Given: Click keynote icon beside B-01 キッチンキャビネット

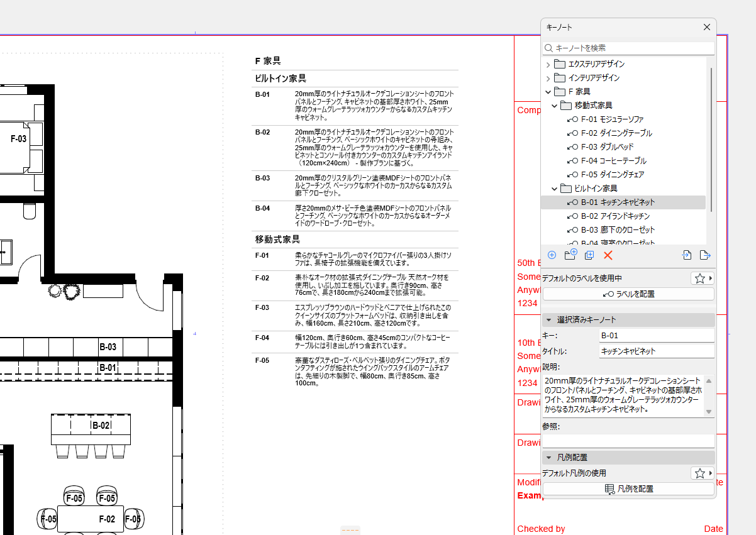Looking at the screenshot, I should (572, 202).
